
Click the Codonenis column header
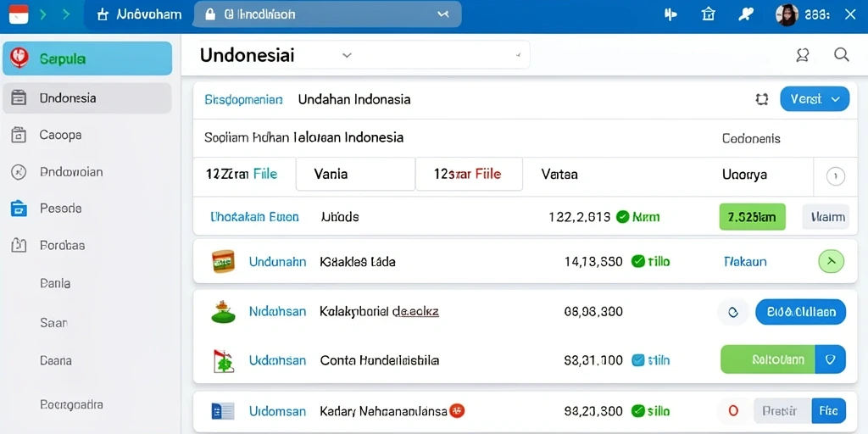(x=751, y=138)
